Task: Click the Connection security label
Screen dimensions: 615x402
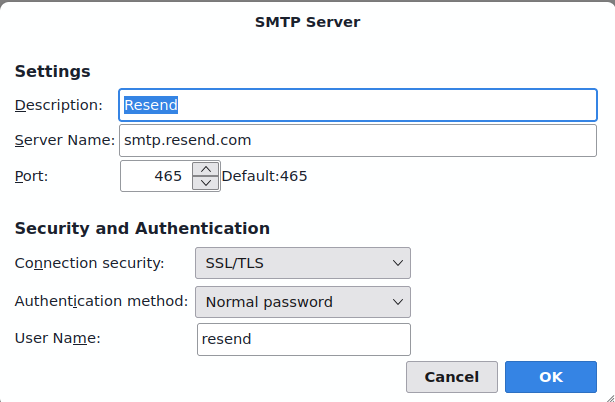Action: (89, 263)
